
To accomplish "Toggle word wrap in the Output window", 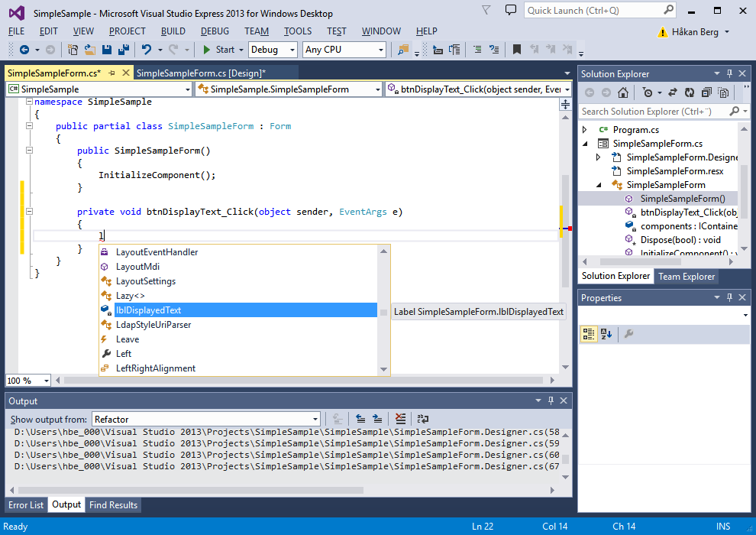I will click(423, 419).
